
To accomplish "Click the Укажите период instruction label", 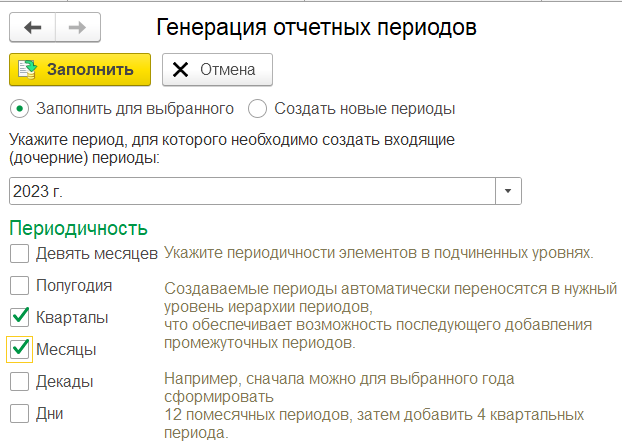I will [232, 149].
